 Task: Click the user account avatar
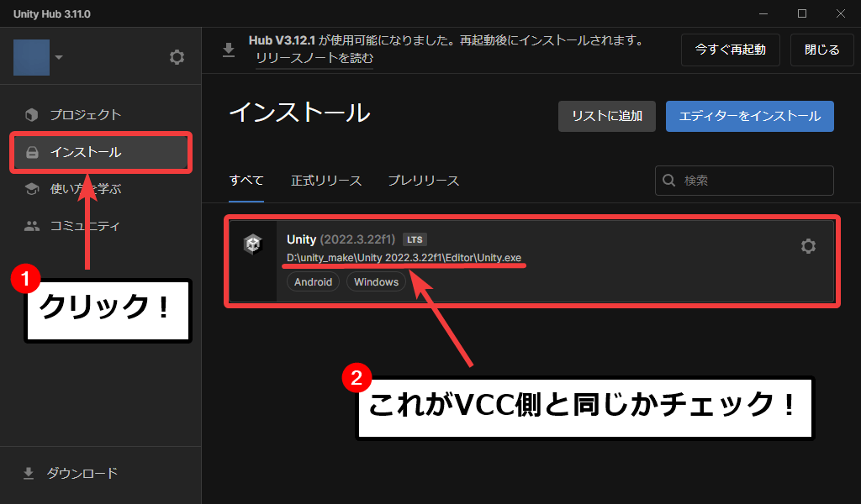click(x=31, y=57)
